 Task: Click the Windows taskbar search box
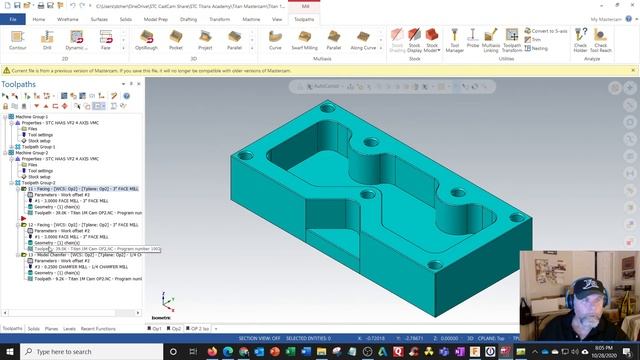click(x=91, y=351)
